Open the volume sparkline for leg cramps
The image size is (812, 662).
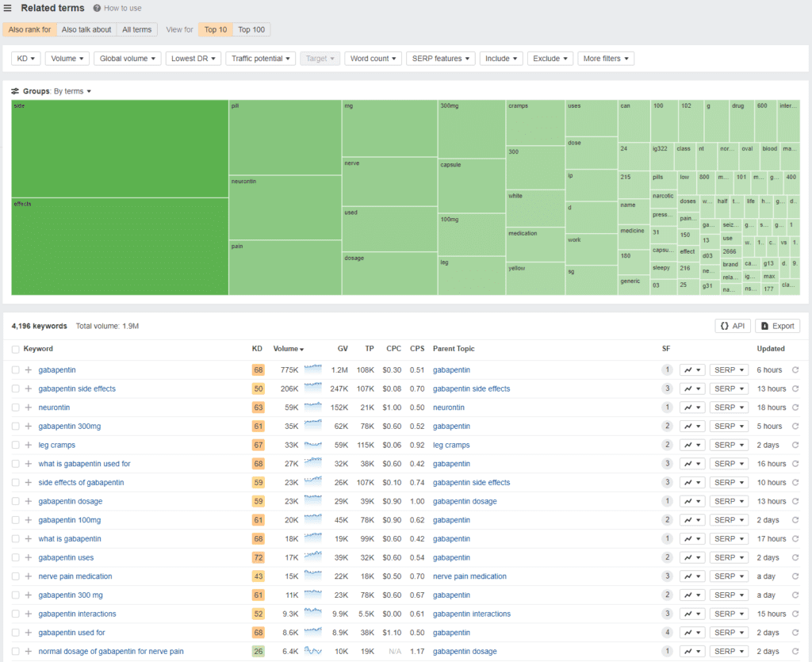(x=312, y=445)
